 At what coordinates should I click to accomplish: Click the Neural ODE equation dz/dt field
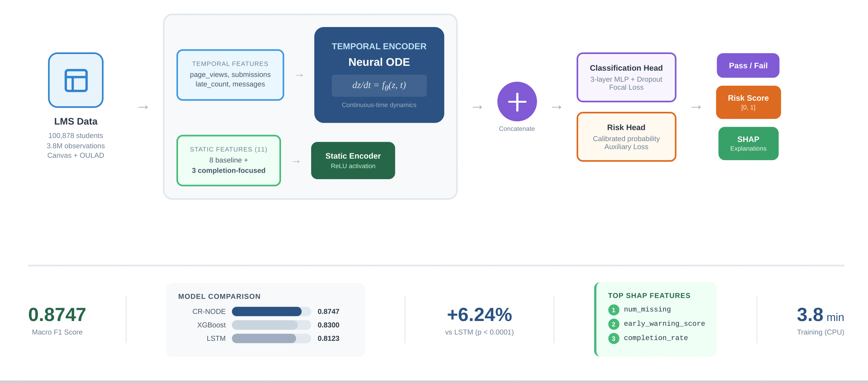pyautogui.click(x=379, y=86)
